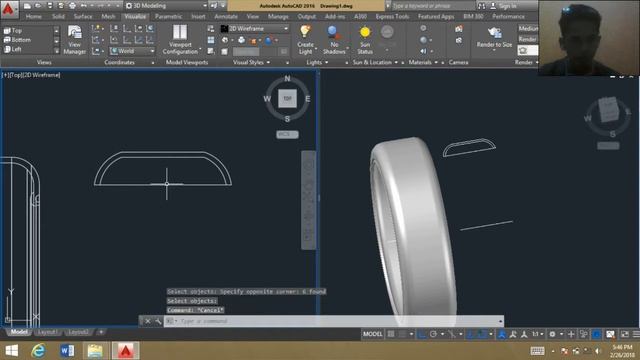640x360 pixels.
Task: Toggle isometric drafting in status bar
Action: coord(451,334)
